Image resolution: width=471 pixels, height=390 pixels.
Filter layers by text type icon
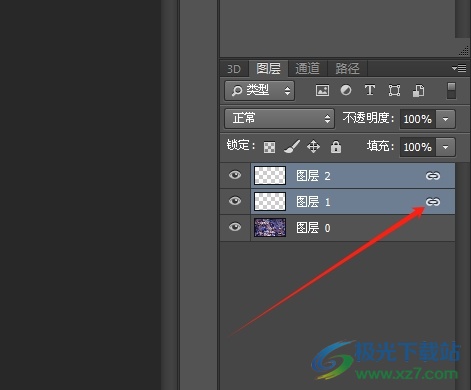(370, 90)
